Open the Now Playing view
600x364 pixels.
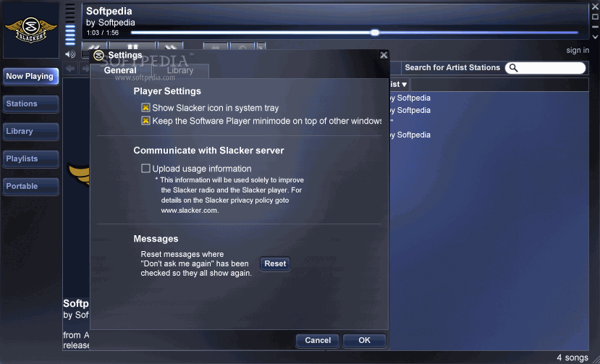(30, 76)
